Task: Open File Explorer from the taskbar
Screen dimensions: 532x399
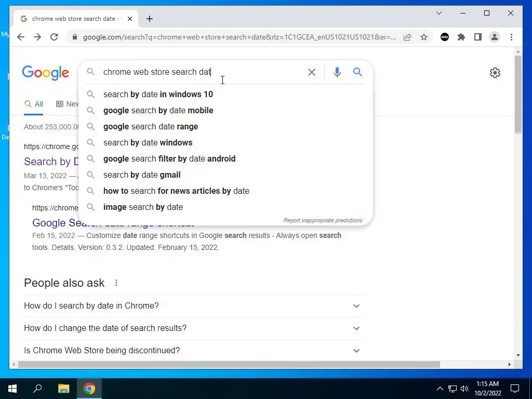Action: click(63, 389)
